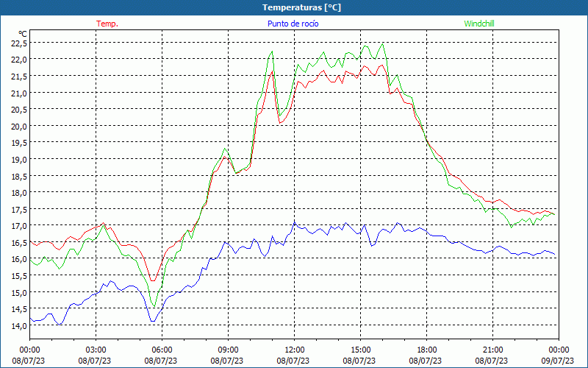Click the 22,5 y-axis value

(x=19, y=43)
